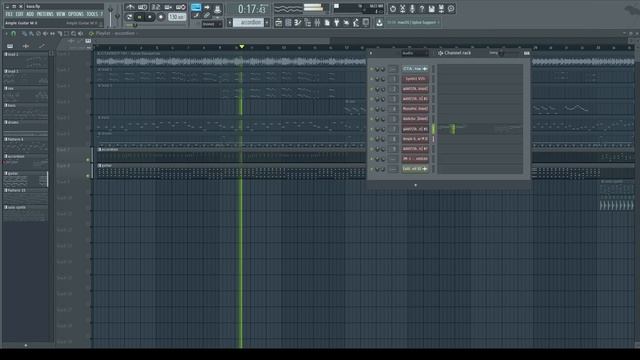The height and width of the screenshot is (360, 640).
Task: Open the Piano roll view icon
Action: click(x=298, y=23)
